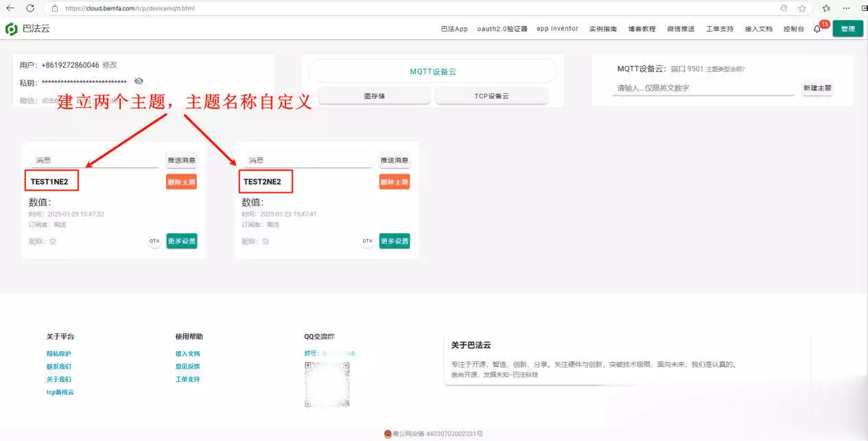Open notifications via the bell icon
This screenshot has height=441, width=868.
(817, 29)
